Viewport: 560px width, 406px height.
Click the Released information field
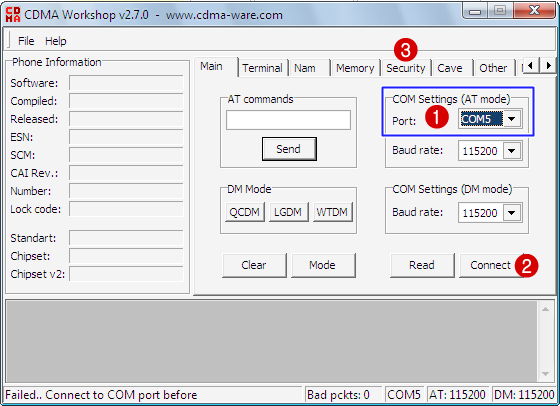coord(126,119)
